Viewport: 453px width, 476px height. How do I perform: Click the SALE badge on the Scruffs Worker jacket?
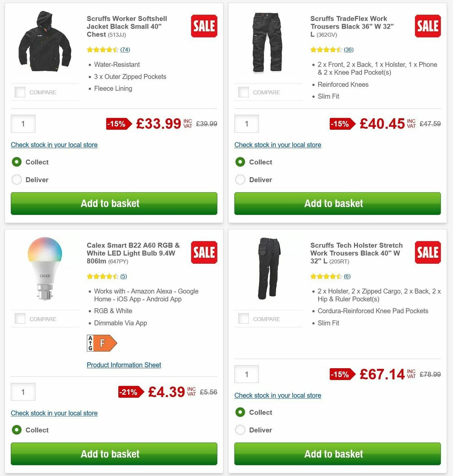coord(204,26)
